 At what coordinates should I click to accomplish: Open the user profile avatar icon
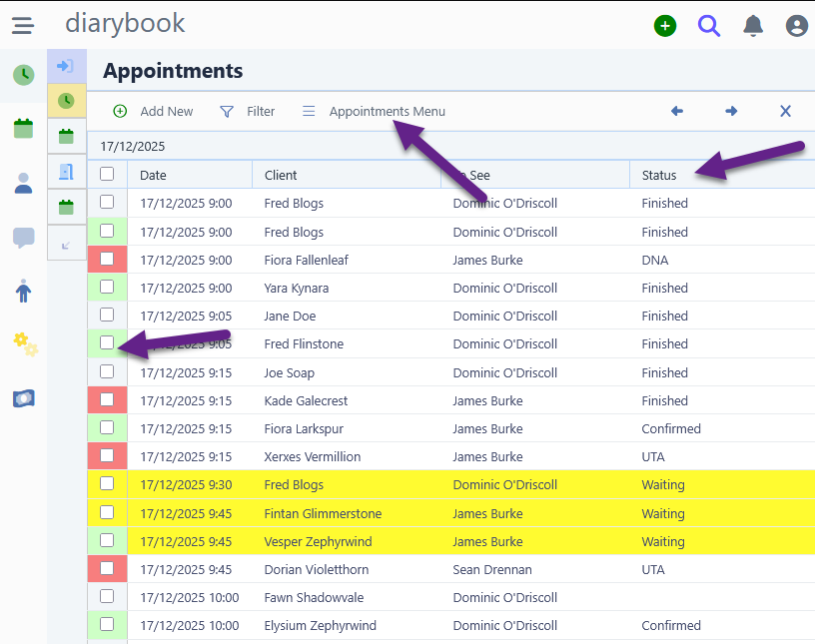click(796, 26)
